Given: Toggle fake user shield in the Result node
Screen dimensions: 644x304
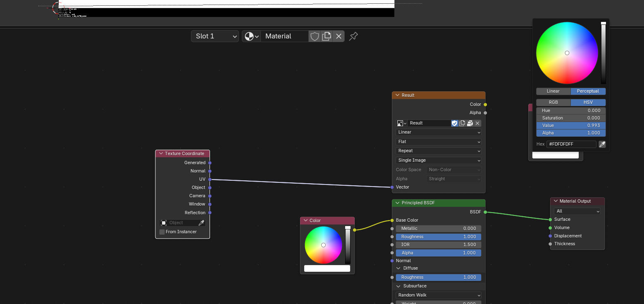Looking at the screenshot, I should pos(455,123).
